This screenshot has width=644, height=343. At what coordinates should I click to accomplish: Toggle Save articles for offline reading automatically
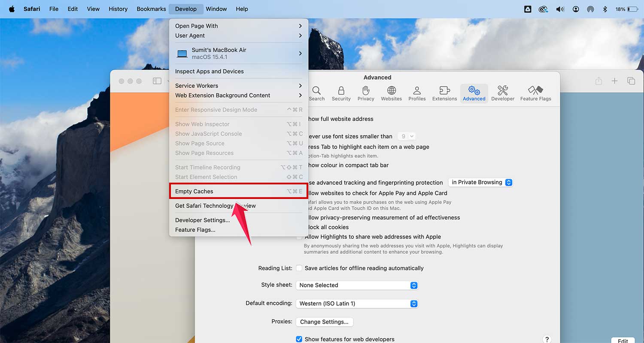pos(299,268)
